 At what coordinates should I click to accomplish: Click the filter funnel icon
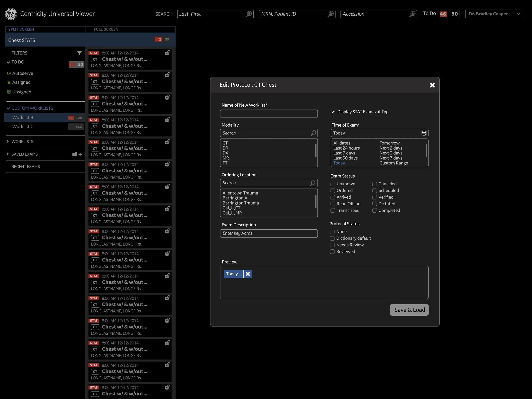(x=79, y=53)
